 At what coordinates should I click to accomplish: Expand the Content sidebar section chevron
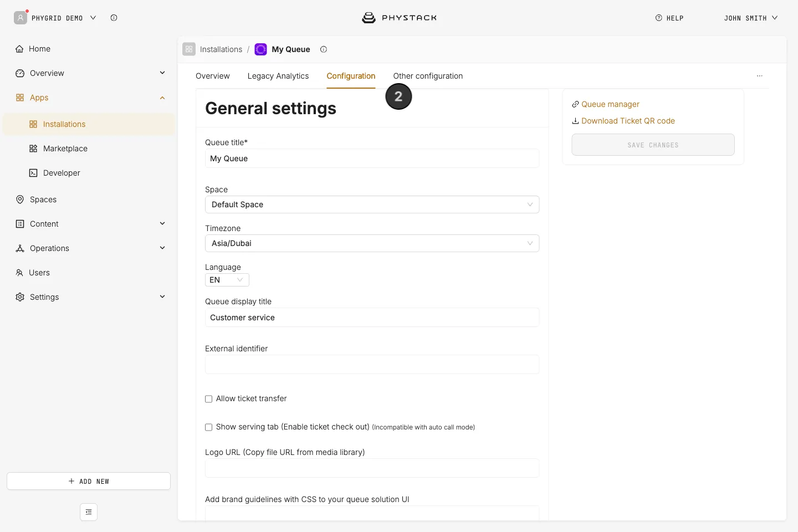tap(162, 223)
